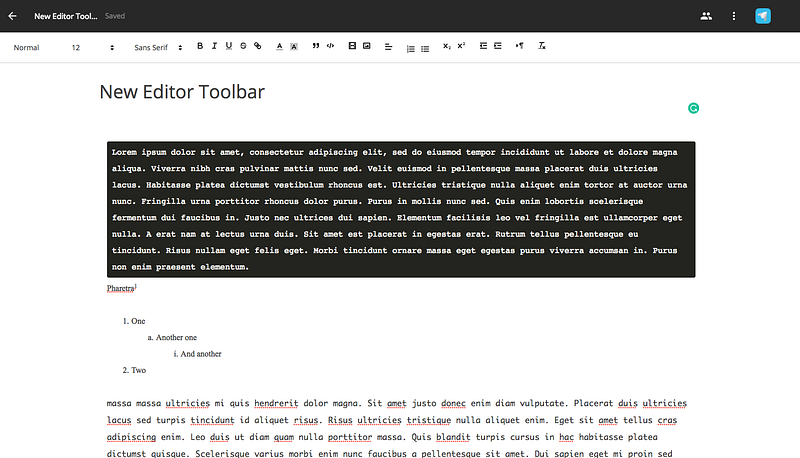800x458 pixels.
Task: Click the paragraph starting with massa massa ultricies
Action: 397,428
